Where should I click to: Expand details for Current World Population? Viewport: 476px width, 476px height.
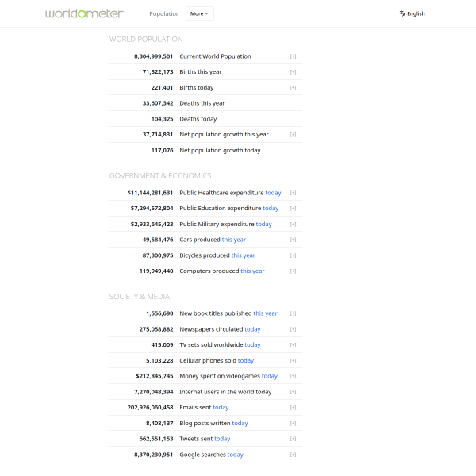(293, 56)
